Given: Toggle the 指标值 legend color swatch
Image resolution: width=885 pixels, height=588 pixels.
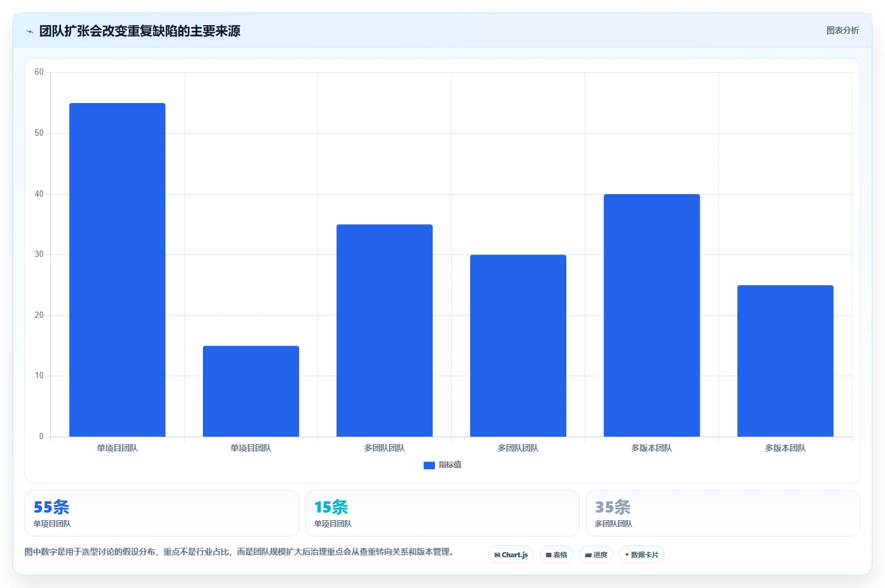Looking at the screenshot, I should [429, 465].
